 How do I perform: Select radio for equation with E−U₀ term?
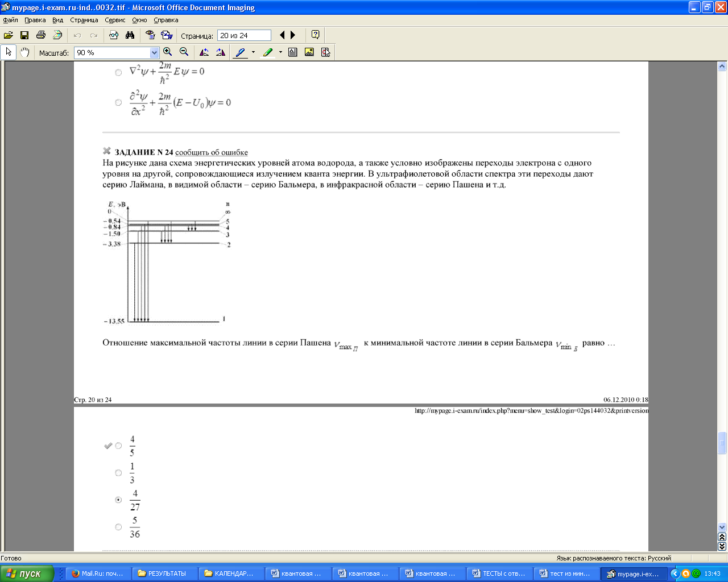(x=118, y=103)
